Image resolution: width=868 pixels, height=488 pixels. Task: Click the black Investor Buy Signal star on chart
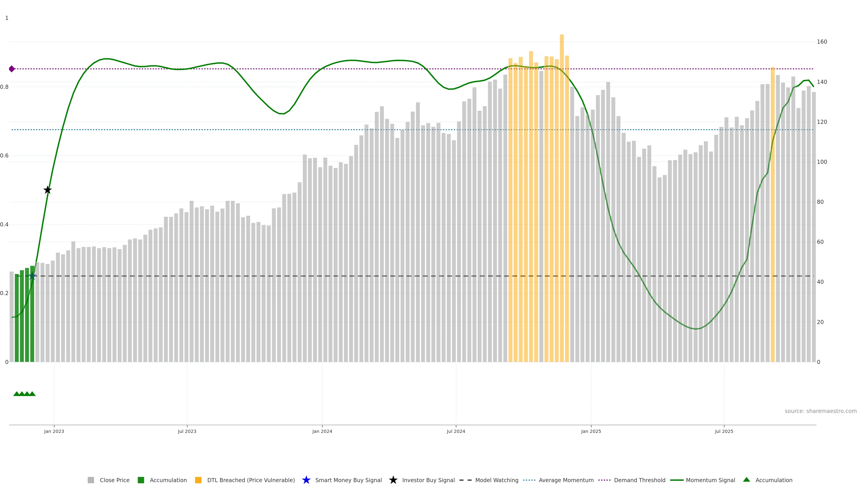(x=47, y=190)
